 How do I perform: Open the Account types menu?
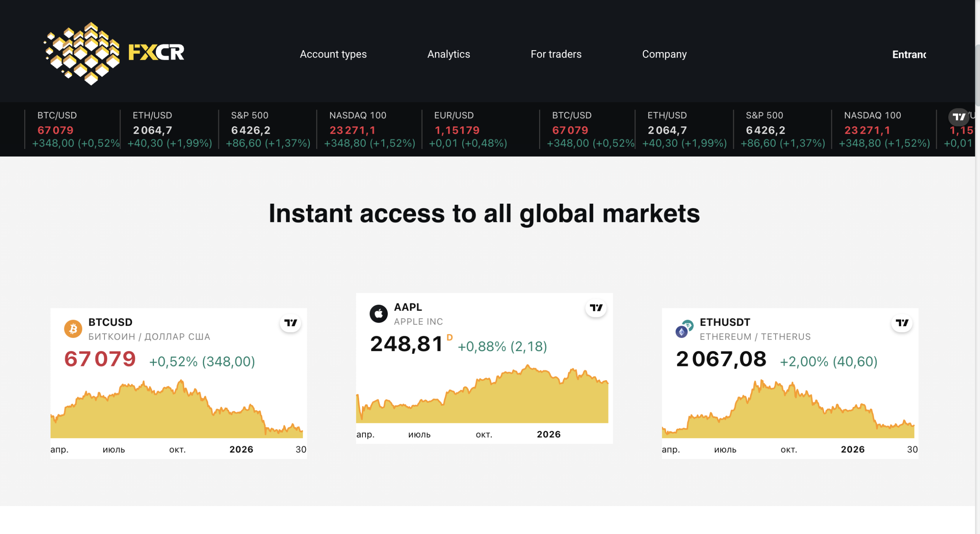(333, 54)
